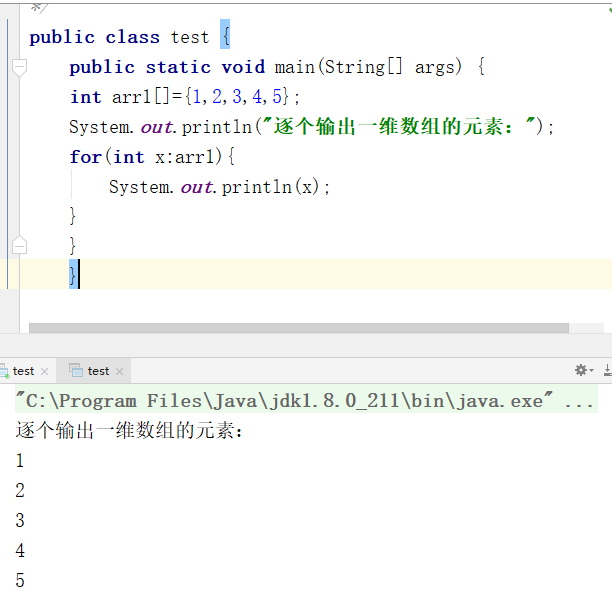Close the first test run tab

pos(44,371)
